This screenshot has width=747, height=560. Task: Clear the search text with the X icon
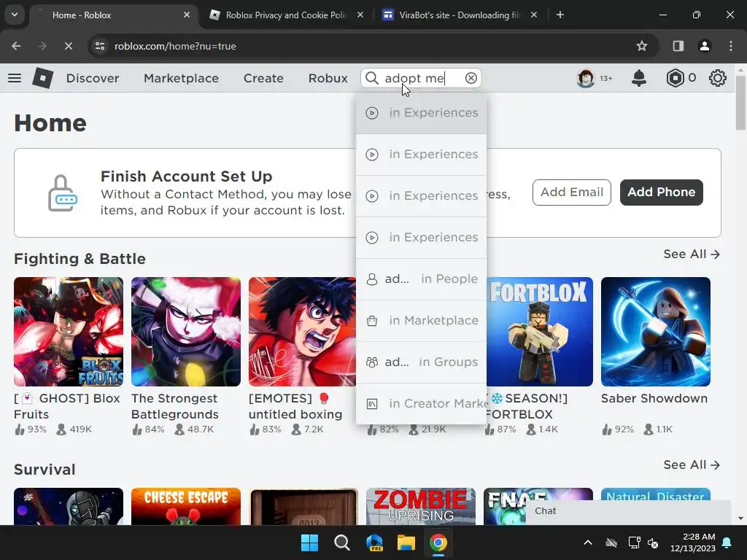coord(471,78)
